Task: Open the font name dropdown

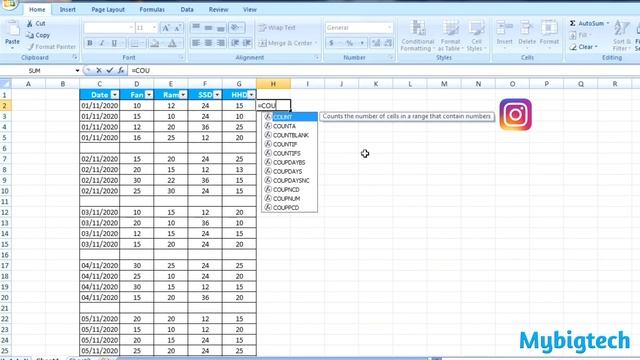Action: 131,28
